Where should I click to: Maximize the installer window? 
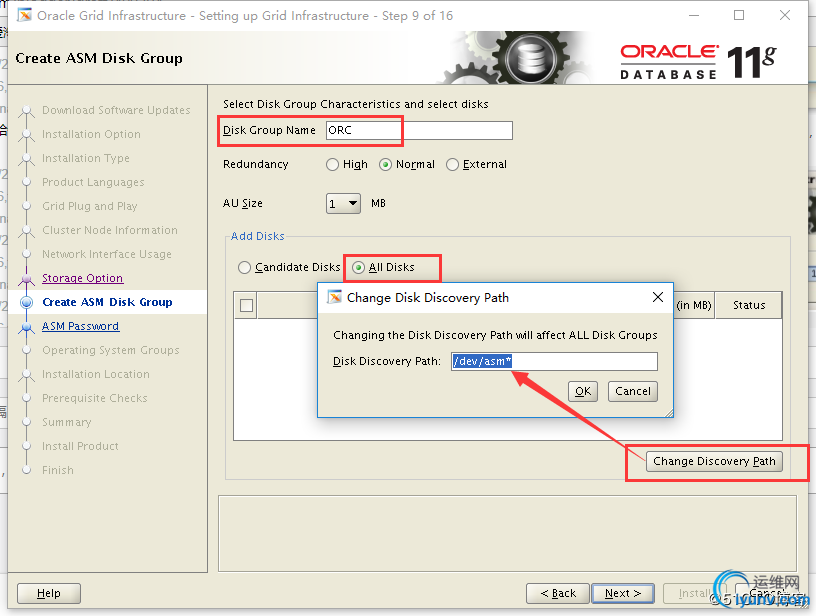pos(739,15)
